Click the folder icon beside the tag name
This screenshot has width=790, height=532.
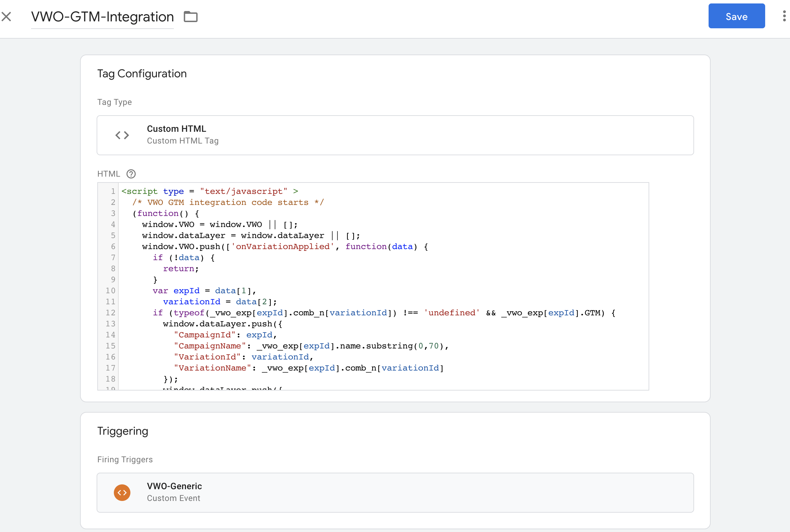click(x=190, y=17)
